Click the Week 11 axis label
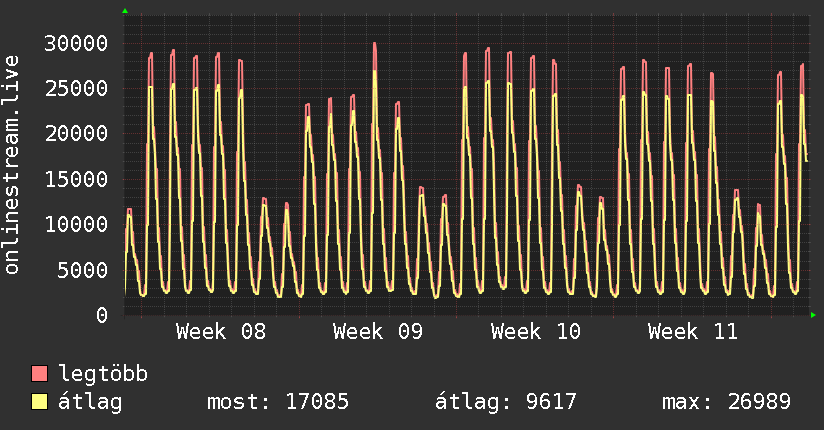This screenshot has height=430, width=824. coord(693,332)
